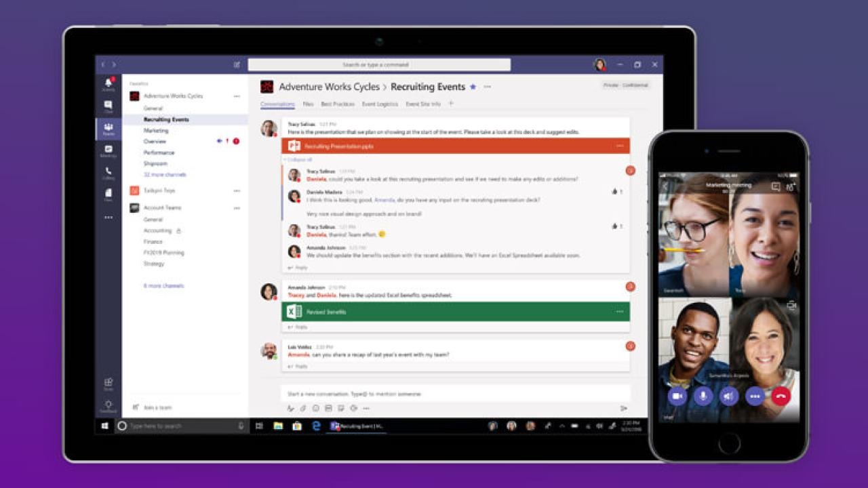Send the message with the arrow icon
This screenshot has width=868, height=488.
point(623,408)
